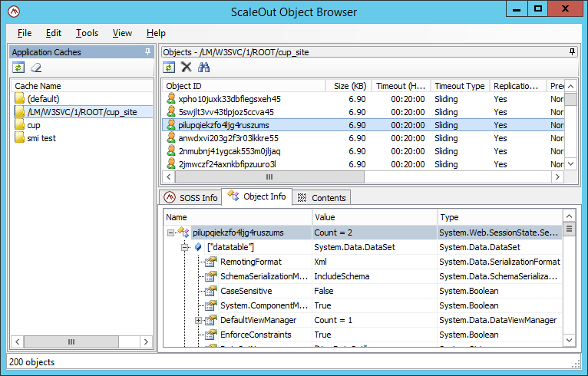Sort by Timeout Type column header
The width and height of the screenshot is (588, 376).
coord(460,86)
